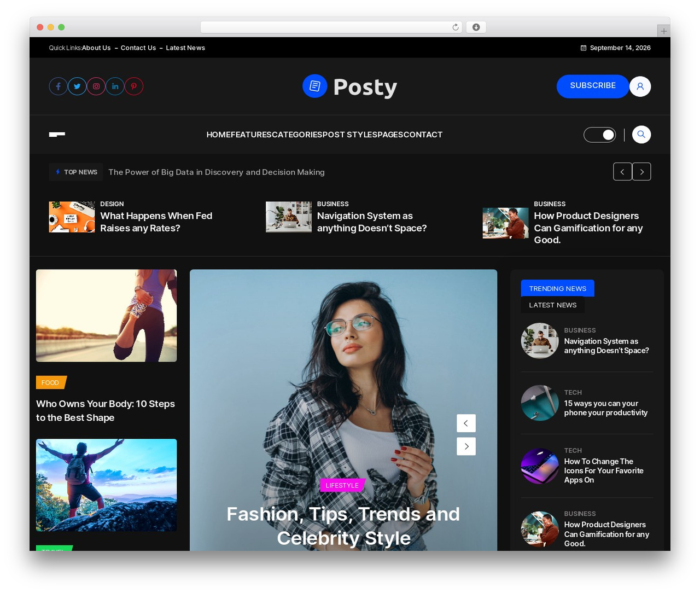Click the browser address bar
This screenshot has width=700, height=593.
pos(331,27)
